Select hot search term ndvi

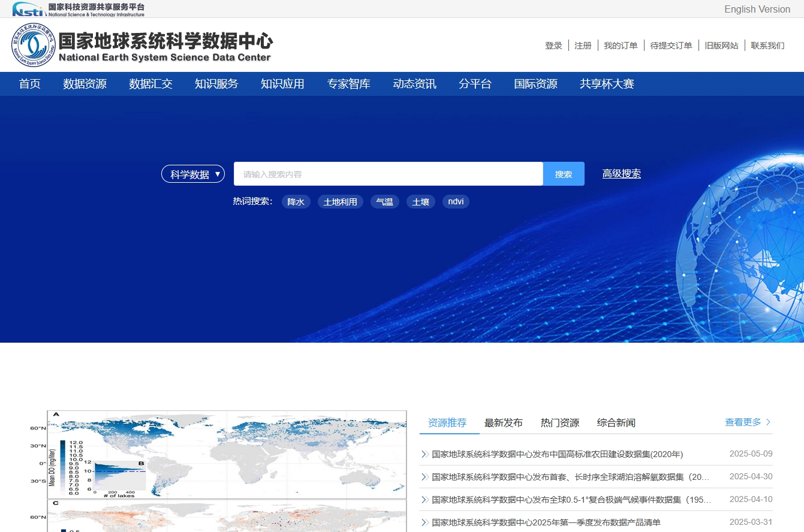coord(456,202)
